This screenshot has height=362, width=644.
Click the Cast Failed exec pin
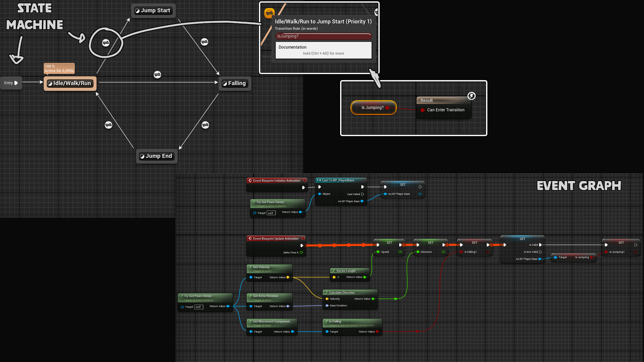pos(362,194)
